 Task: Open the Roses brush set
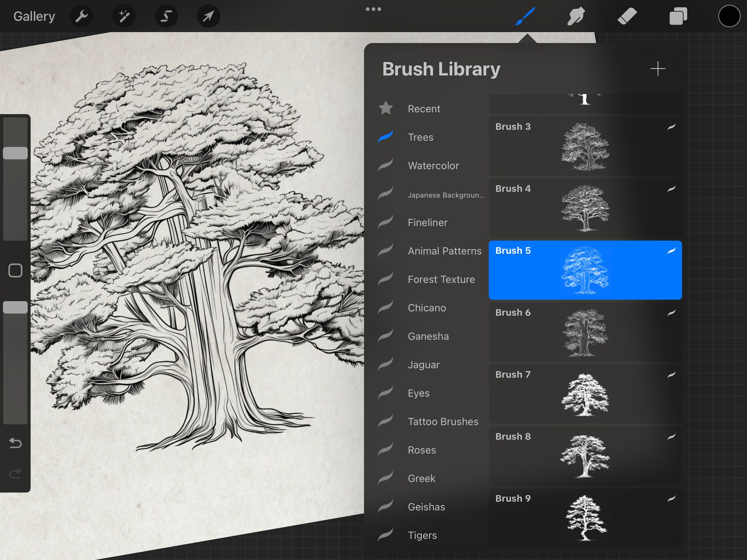431,450
